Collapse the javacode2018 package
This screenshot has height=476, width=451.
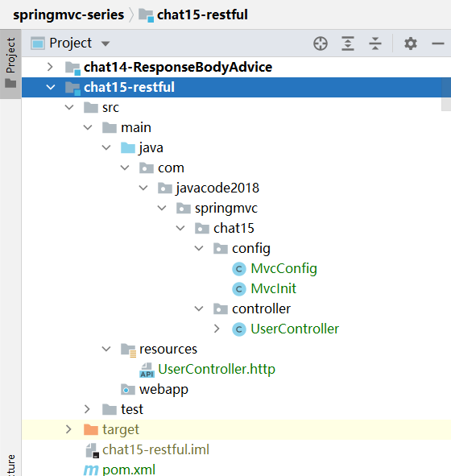tap(143, 188)
